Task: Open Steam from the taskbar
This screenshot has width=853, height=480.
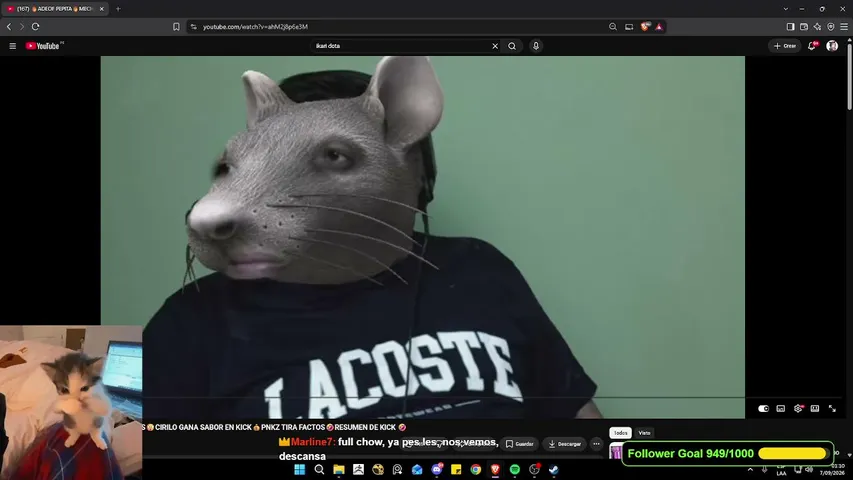Action: 554,470
